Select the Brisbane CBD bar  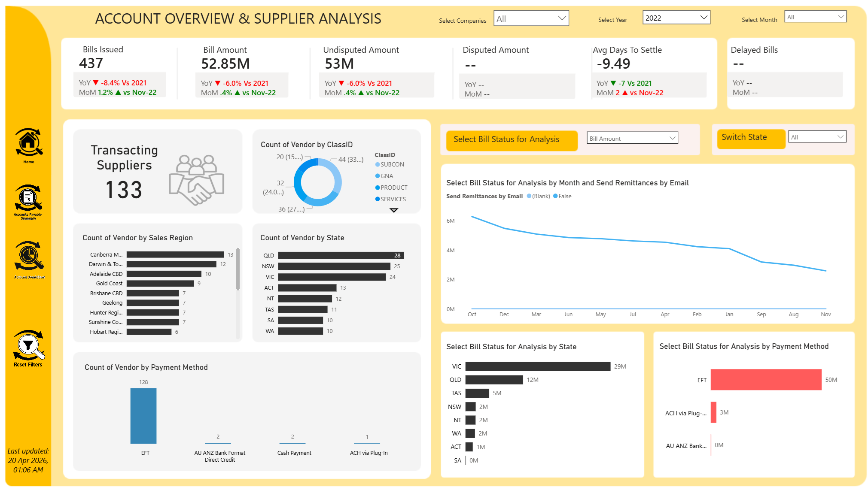[153, 293]
